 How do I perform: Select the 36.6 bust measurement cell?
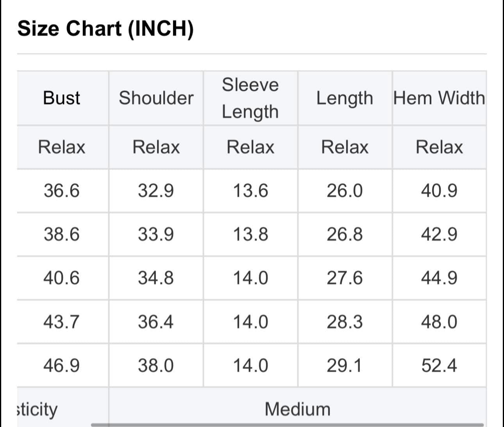pyautogui.click(x=61, y=191)
